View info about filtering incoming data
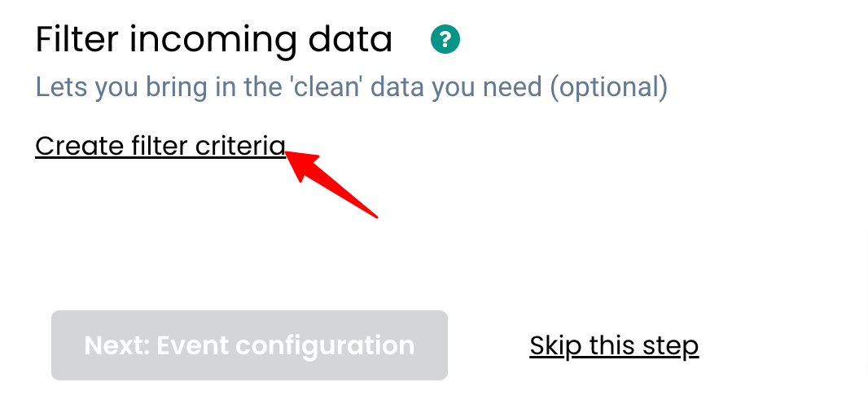Viewport: 868px width, 404px height. (x=446, y=39)
